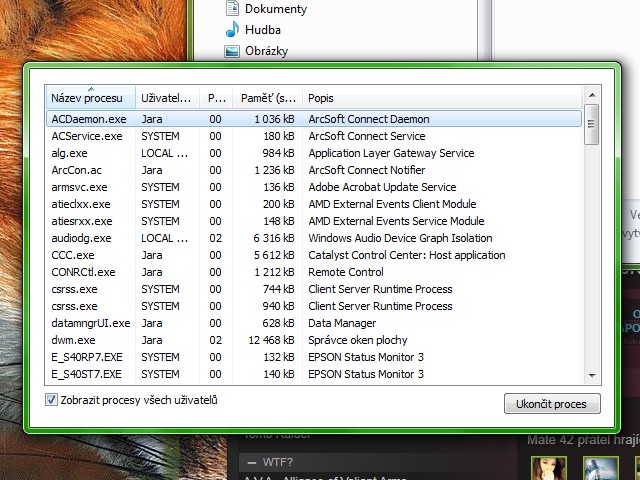640x480 pixels.
Task: Select the CCC.exe process
Action: pos(313,255)
